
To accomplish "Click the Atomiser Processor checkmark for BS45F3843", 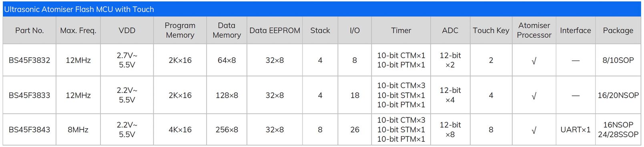I will click(534, 131).
